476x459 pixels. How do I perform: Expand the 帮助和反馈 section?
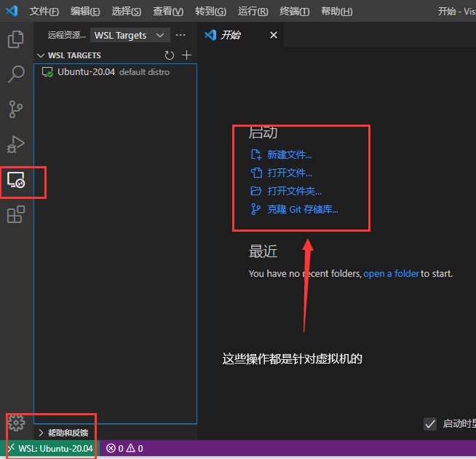(x=65, y=433)
